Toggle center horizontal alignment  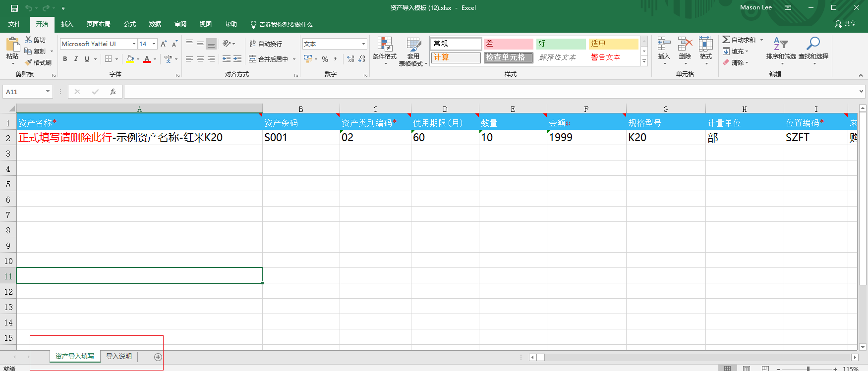point(200,59)
